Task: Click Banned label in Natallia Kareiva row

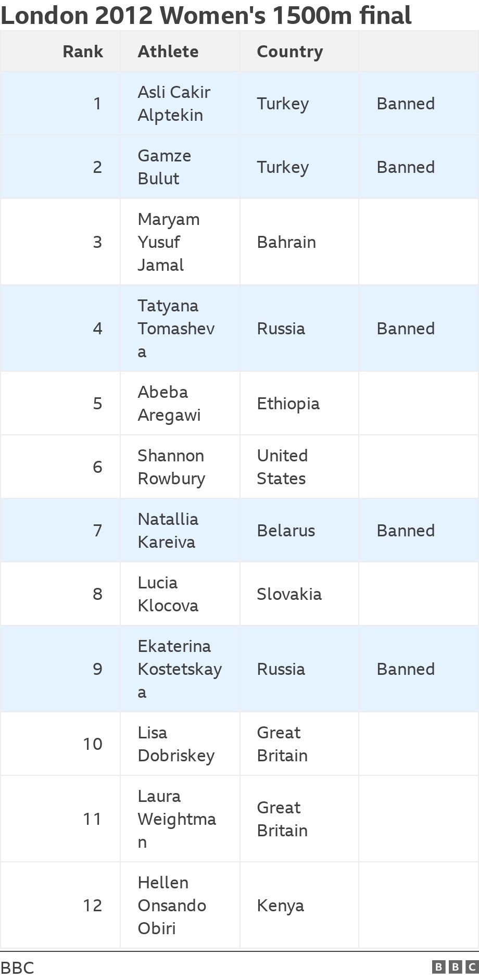Action: click(406, 531)
